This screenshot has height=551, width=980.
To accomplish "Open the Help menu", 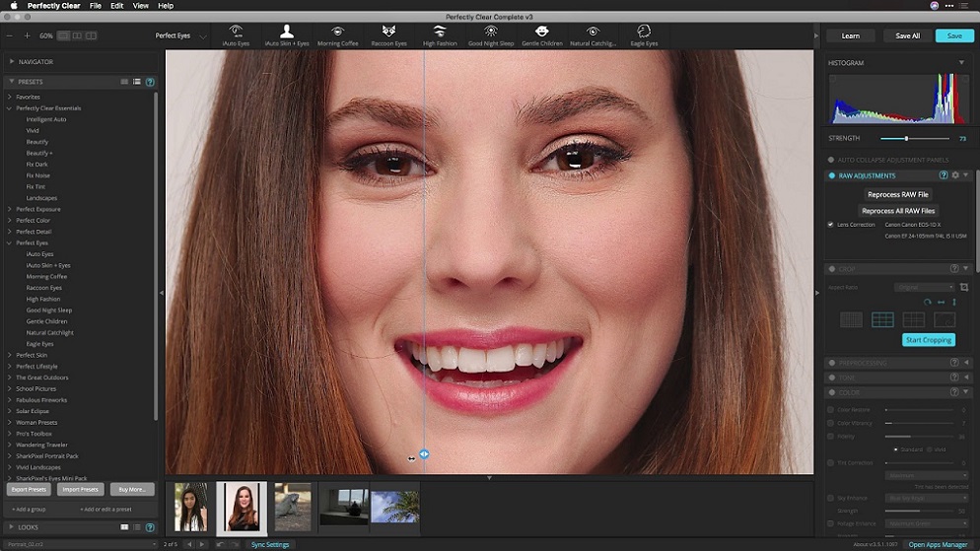I will click(x=166, y=6).
